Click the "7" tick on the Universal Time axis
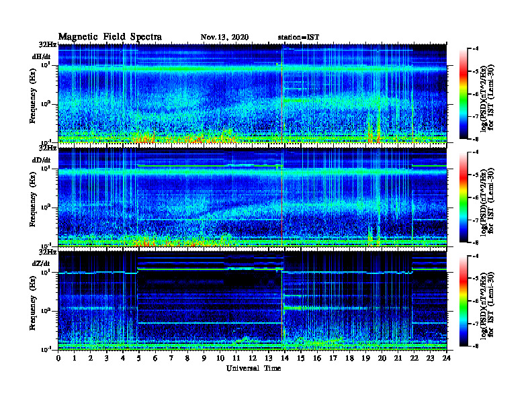This screenshot has width=532, height=411. pos(171,358)
